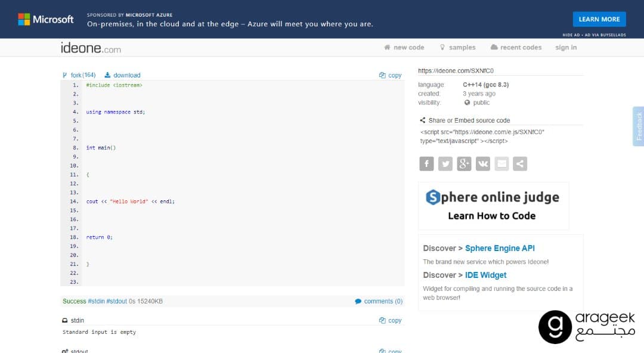Click the 3 years ago created value
644x353 pixels.
[479, 94]
